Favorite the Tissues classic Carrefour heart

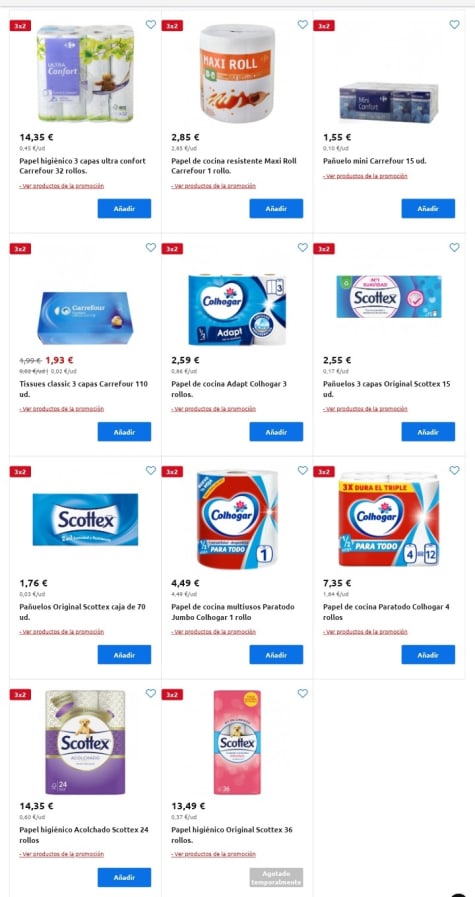coord(151,247)
